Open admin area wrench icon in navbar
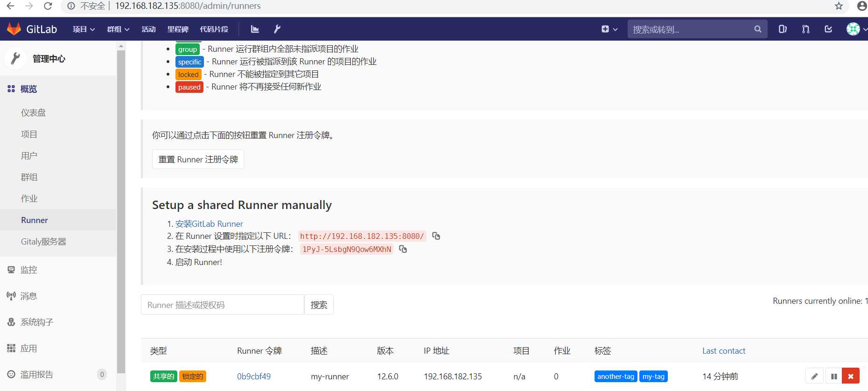Image resolution: width=868 pixels, height=391 pixels. pyautogui.click(x=277, y=29)
